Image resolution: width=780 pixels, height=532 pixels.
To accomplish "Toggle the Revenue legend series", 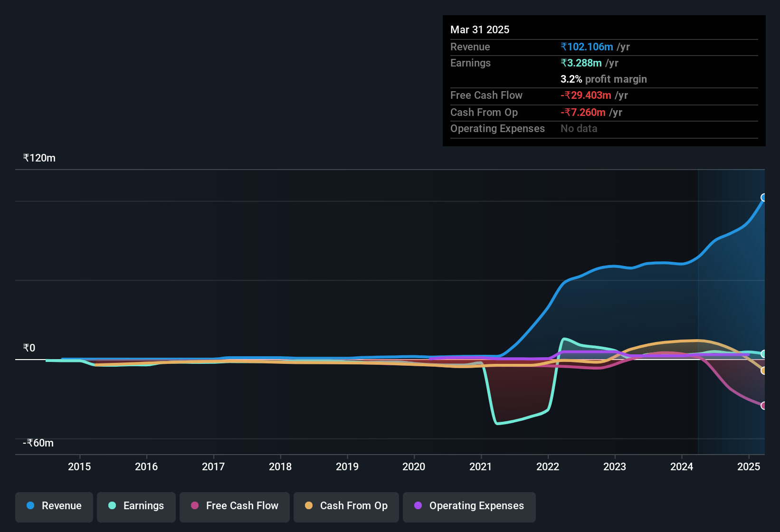I will (54, 507).
